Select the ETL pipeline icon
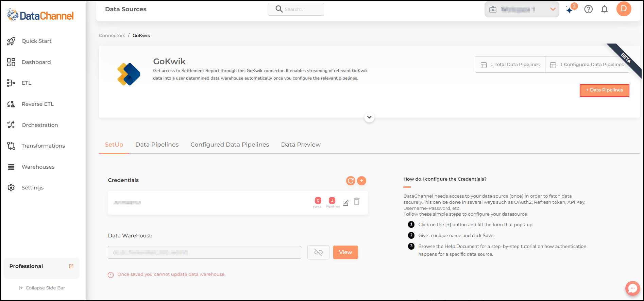644x301 pixels. [x=11, y=83]
